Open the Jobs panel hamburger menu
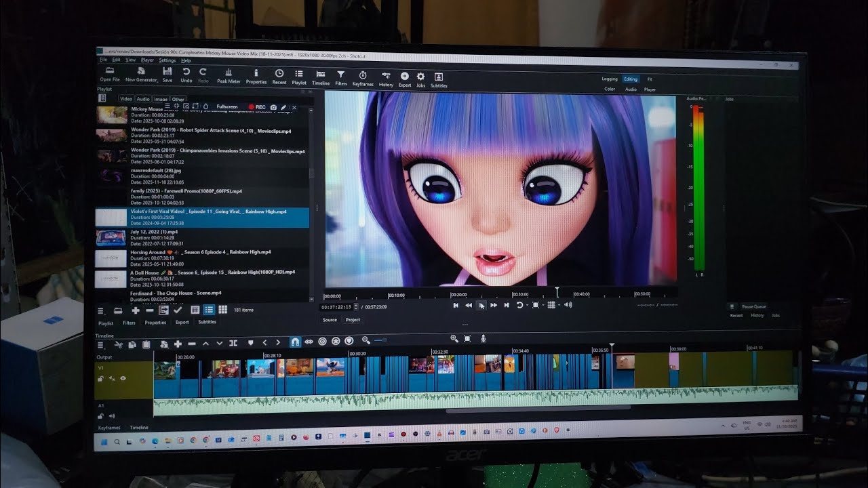868x488 pixels. coord(732,306)
